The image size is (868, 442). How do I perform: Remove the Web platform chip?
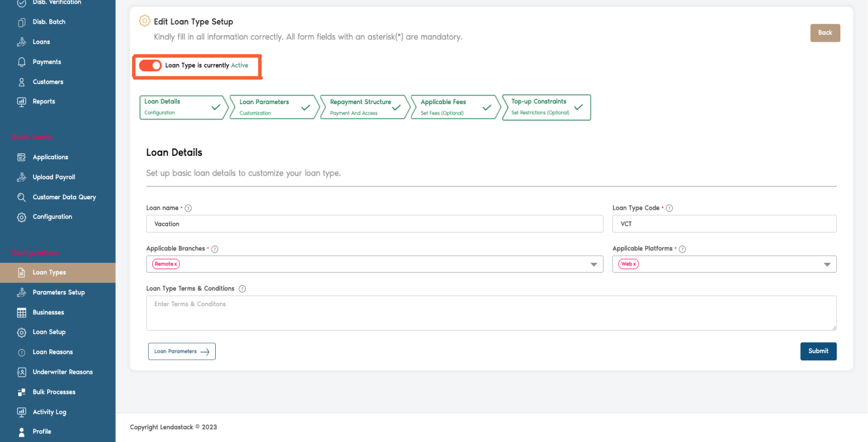(x=635, y=264)
